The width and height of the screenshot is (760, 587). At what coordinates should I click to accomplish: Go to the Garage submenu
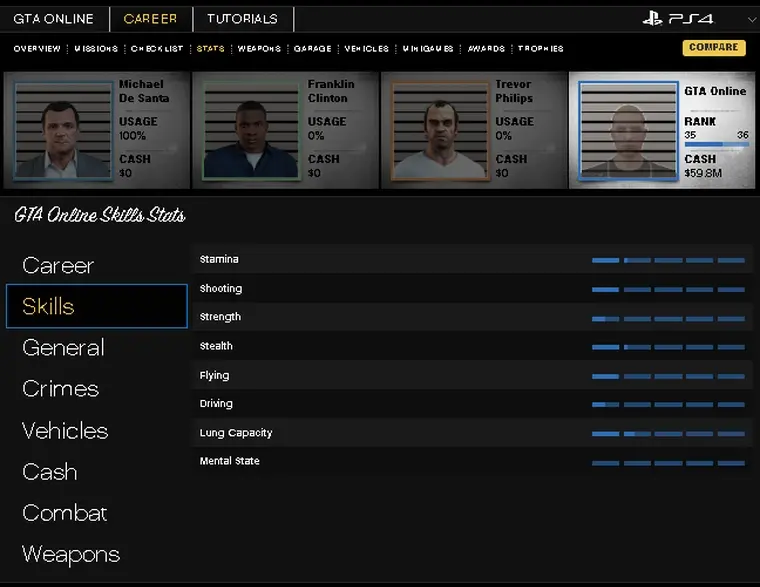click(x=312, y=48)
